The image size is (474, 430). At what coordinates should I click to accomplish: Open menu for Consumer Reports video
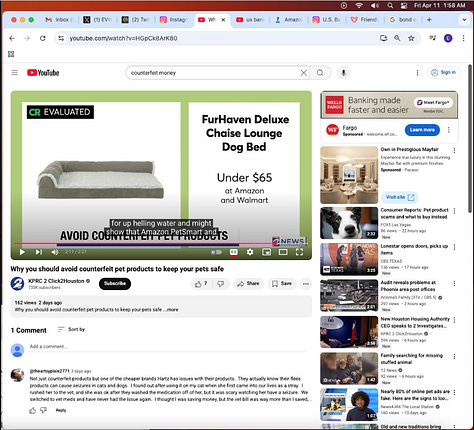click(454, 211)
